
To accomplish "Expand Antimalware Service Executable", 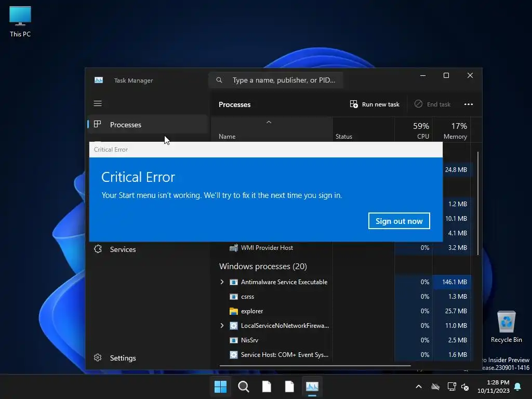I will (x=222, y=282).
